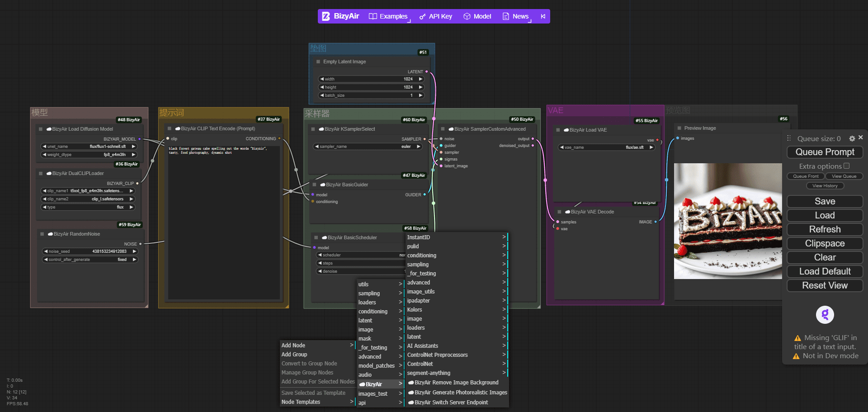Open the InstantID submenu
The image size is (868, 412).
457,237
